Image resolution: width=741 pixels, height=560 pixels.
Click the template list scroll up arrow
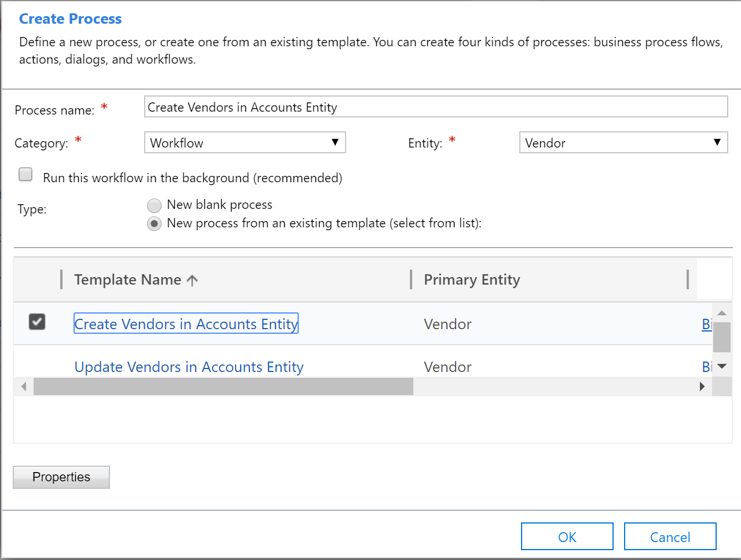click(x=722, y=313)
